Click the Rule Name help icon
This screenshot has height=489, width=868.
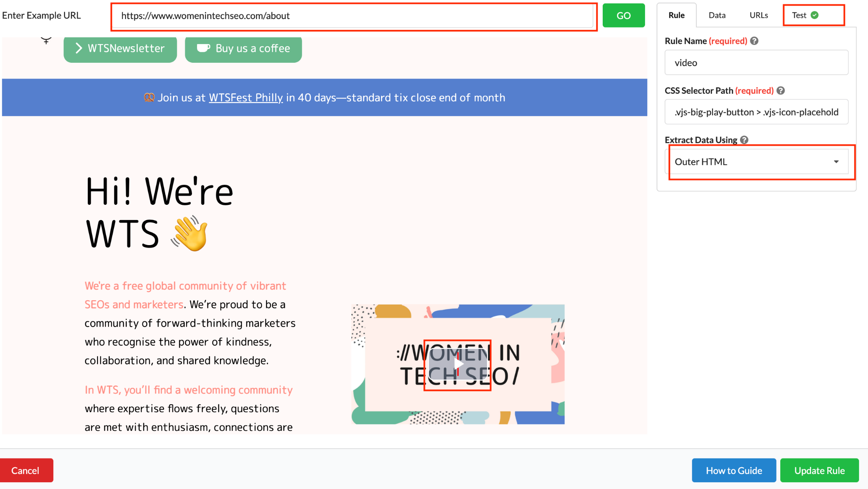tap(754, 41)
